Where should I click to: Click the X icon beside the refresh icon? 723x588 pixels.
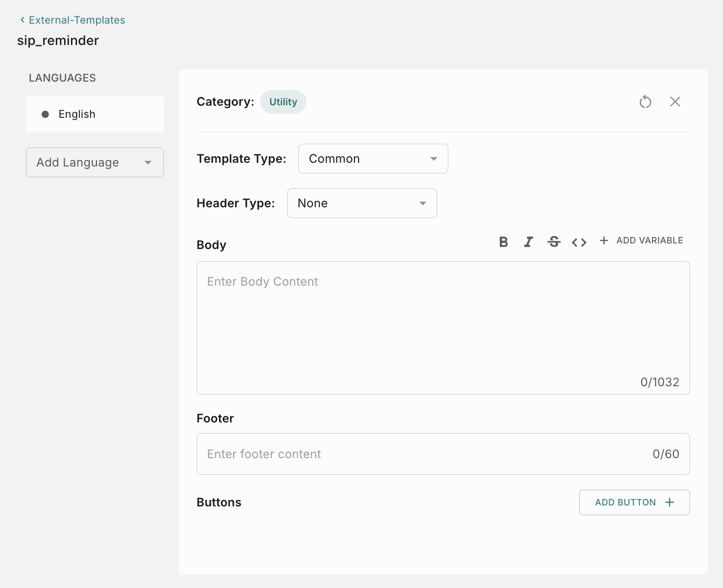[675, 102]
